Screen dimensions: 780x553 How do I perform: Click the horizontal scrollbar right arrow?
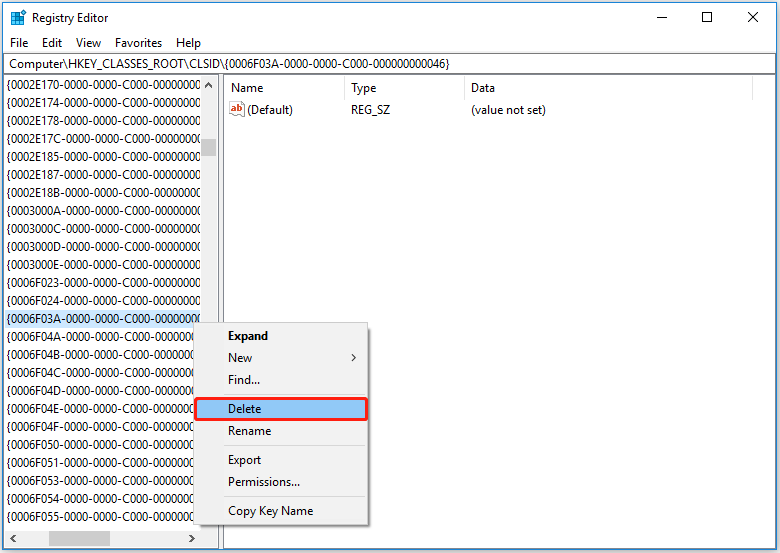tap(192, 538)
